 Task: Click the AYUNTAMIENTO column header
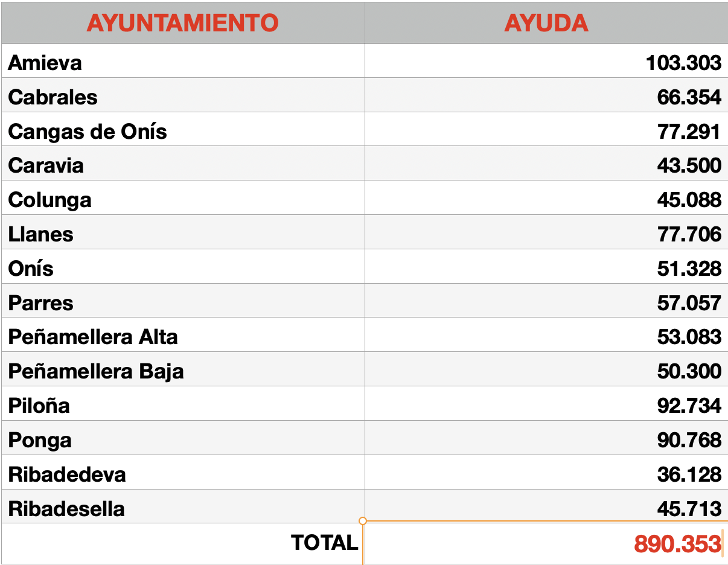[x=182, y=23]
